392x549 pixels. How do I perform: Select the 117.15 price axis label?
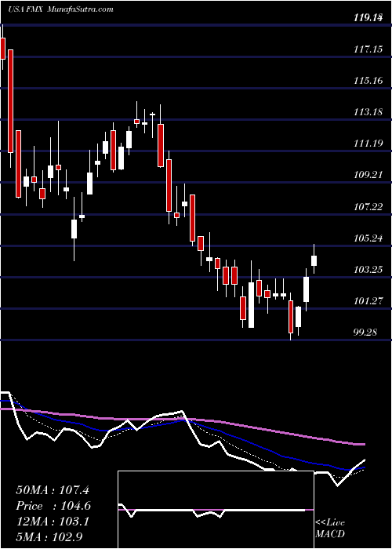point(368,49)
